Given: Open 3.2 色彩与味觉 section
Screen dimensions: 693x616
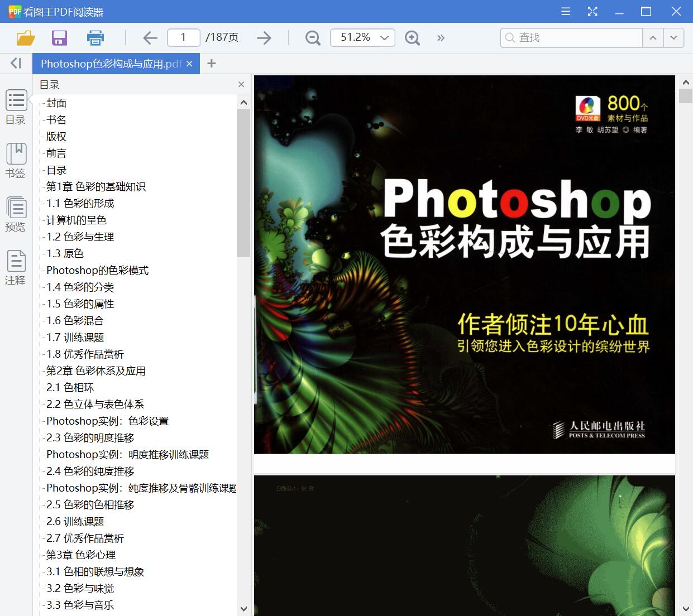Looking at the screenshot, I should pos(80,588).
